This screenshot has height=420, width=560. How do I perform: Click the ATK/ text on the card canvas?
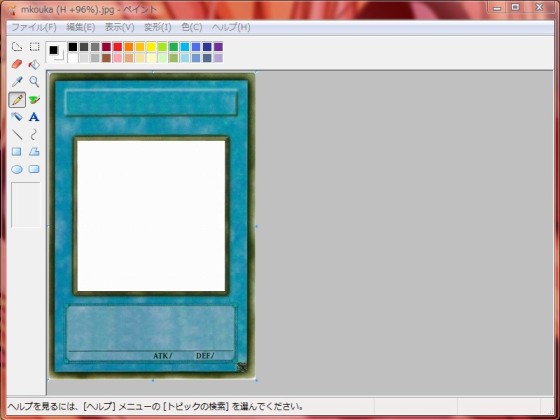point(162,356)
